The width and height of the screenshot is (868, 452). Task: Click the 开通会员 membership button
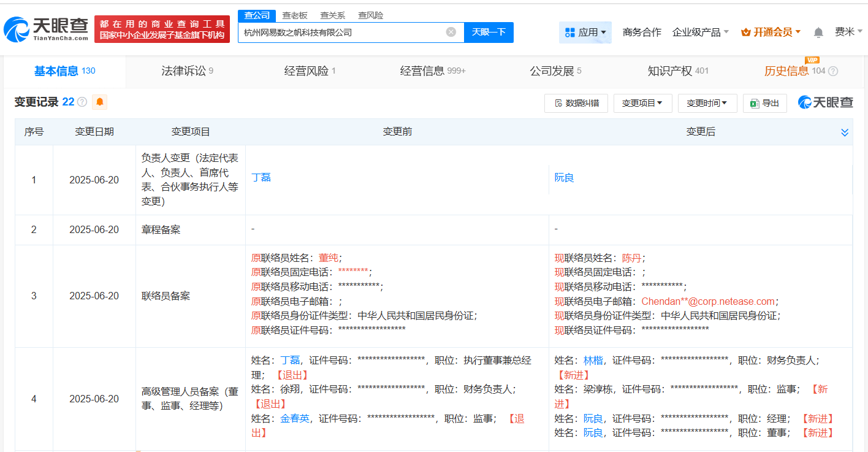[x=771, y=33]
